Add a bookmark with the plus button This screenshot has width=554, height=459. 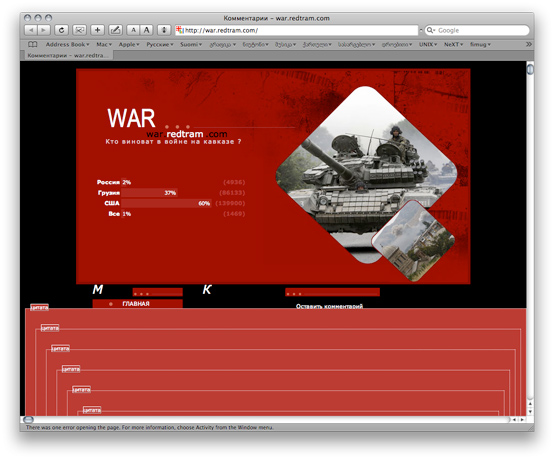pyautogui.click(x=97, y=30)
